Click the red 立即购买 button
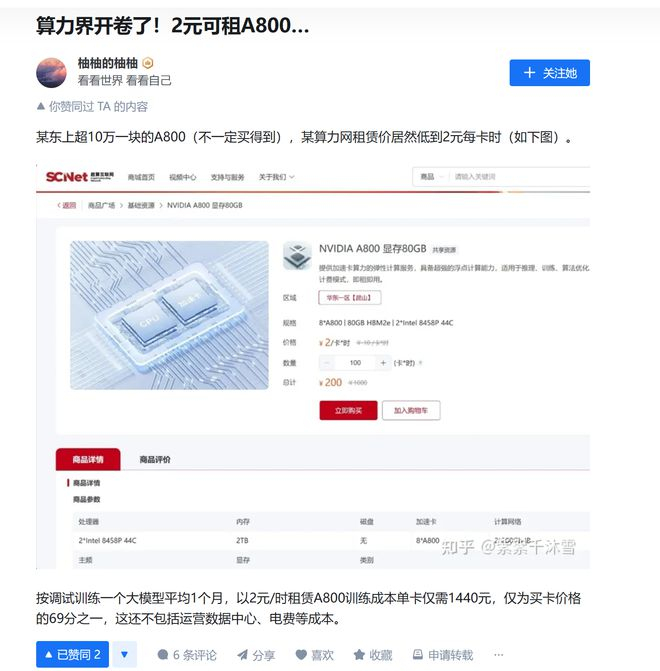The image size is (660, 671). point(348,410)
